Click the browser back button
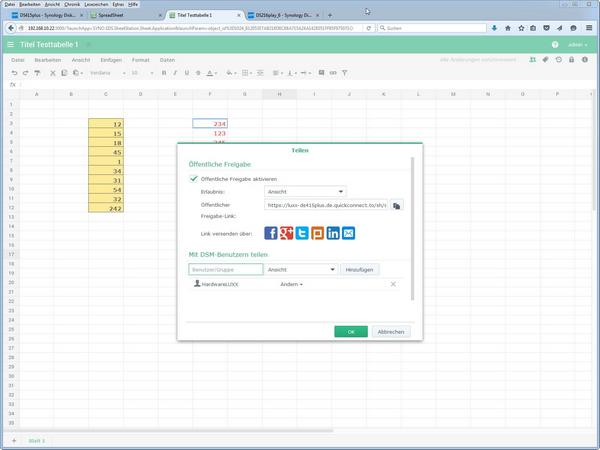 tap(11, 28)
